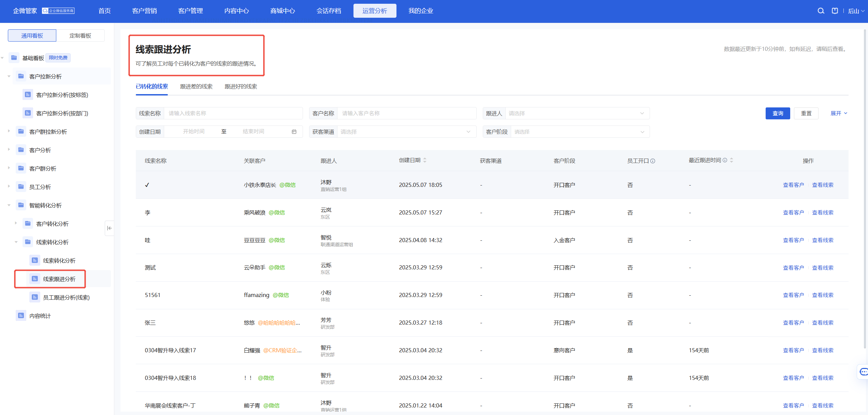Click 查看线索 for 0304智升导入线索17 row
Image resolution: width=868 pixels, height=415 pixels.
point(823,350)
